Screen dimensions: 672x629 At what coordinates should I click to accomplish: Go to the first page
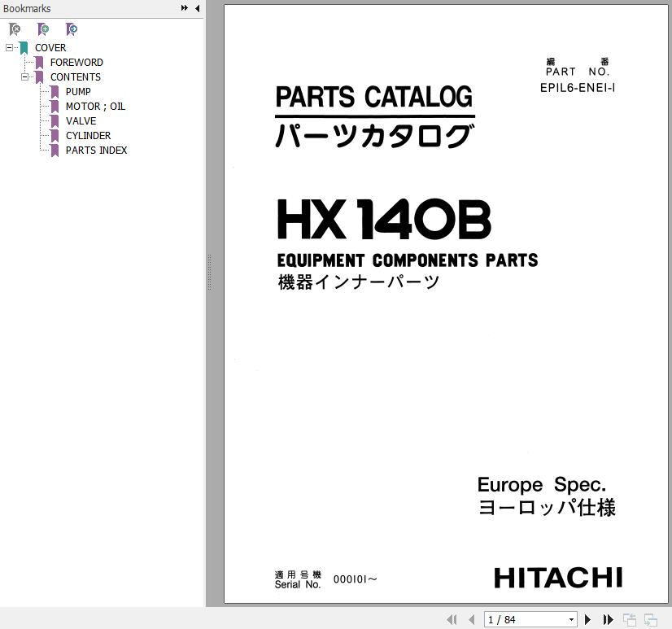pos(452,619)
